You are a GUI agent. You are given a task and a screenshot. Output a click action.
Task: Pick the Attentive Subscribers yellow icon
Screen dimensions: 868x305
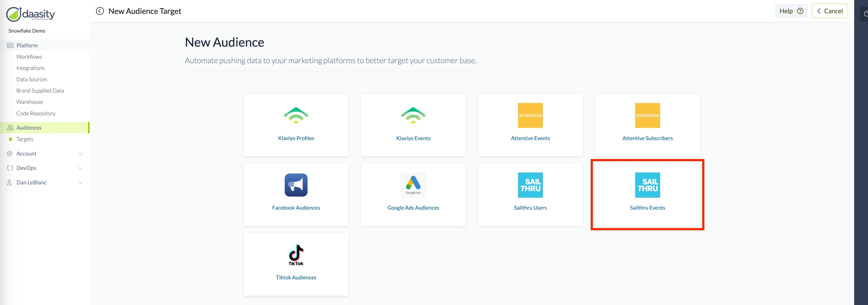[x=648, y=116]
